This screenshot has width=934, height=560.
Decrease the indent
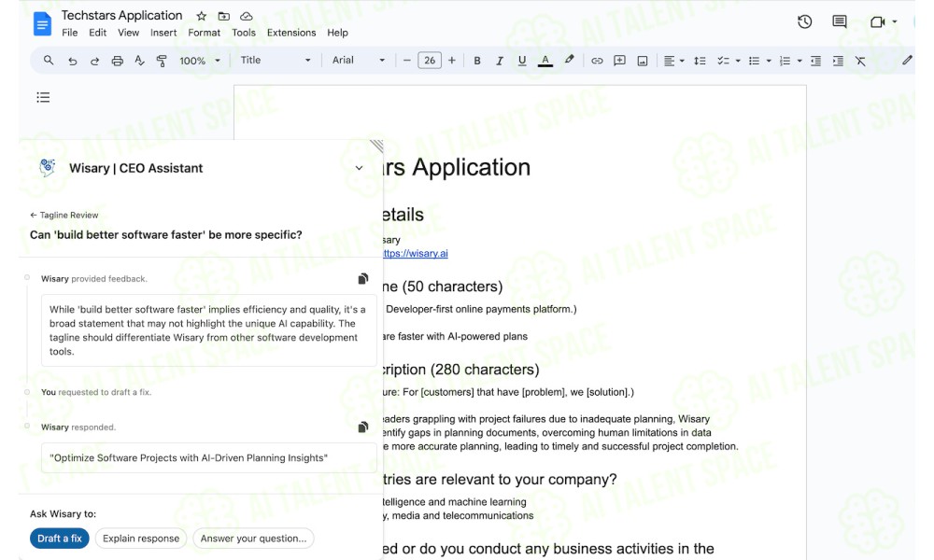815,61
